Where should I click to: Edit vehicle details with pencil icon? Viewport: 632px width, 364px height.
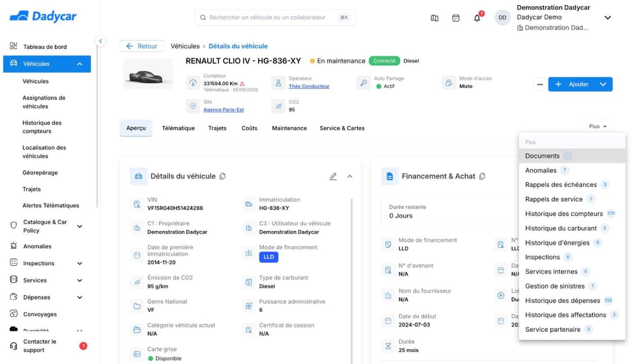333,176
